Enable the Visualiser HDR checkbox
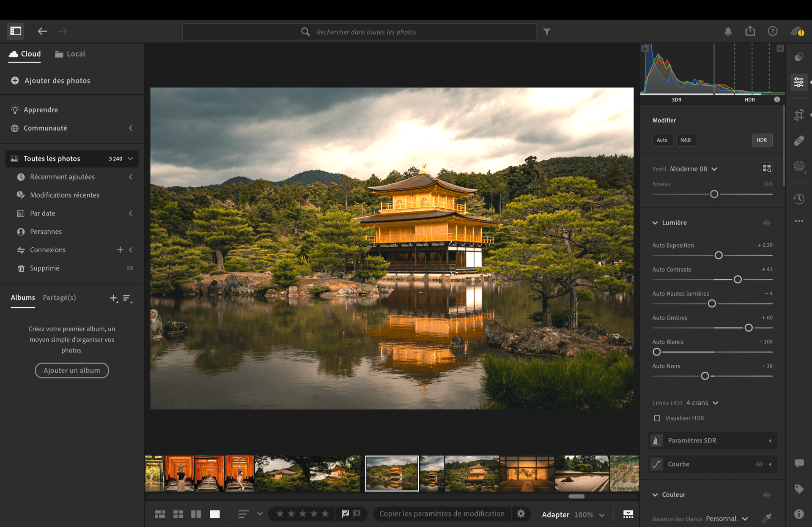This screenshot has width=812, height=527. click(657, 418)
